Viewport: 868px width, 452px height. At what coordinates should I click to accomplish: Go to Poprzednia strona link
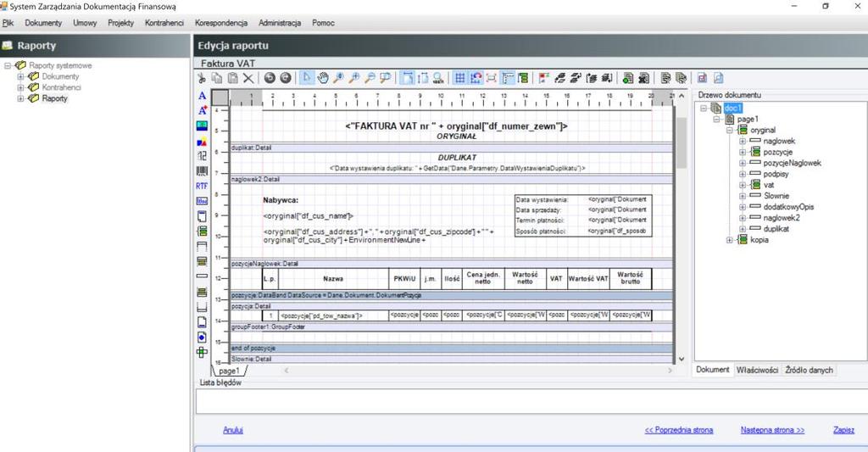679,430
